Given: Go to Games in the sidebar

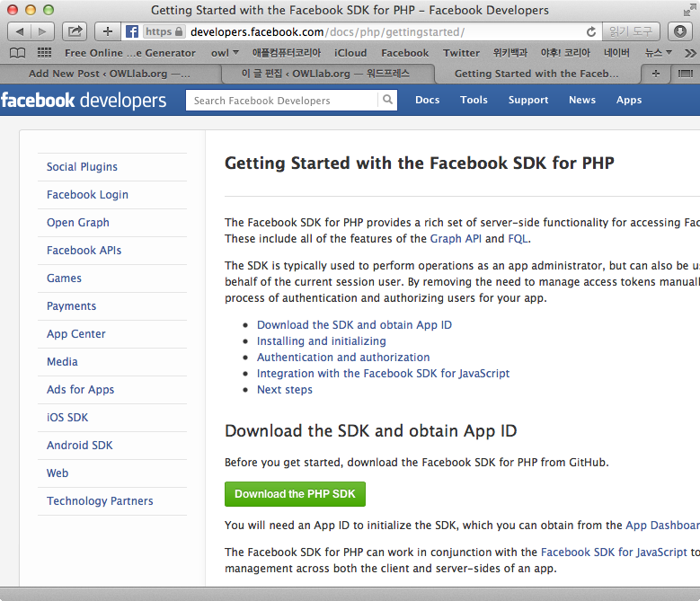Looking at the screenshot, I should click(x=65, y=278).
